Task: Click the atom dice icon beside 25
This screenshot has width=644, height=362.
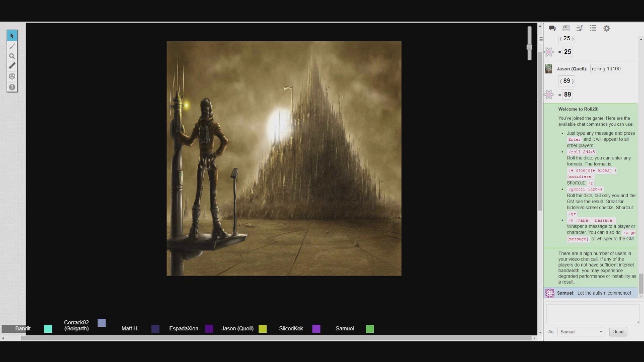Action: (x=549, y=52)
